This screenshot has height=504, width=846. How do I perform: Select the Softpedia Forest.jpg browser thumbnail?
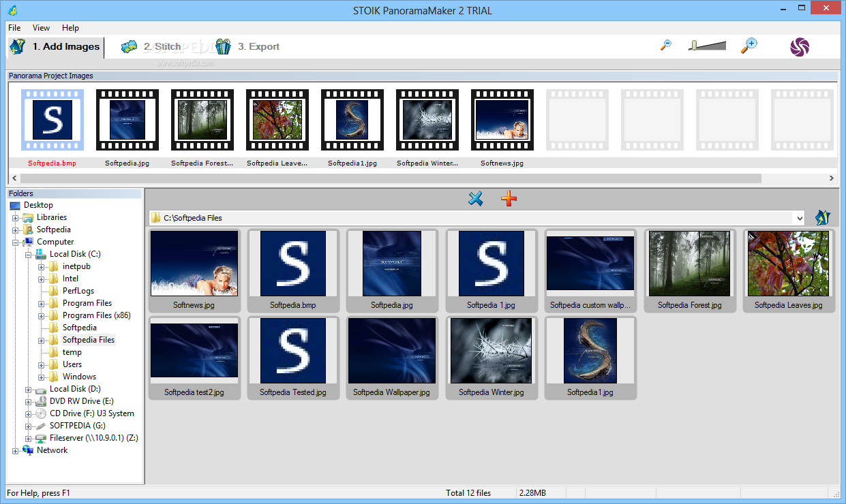click(x=690, y=270)
